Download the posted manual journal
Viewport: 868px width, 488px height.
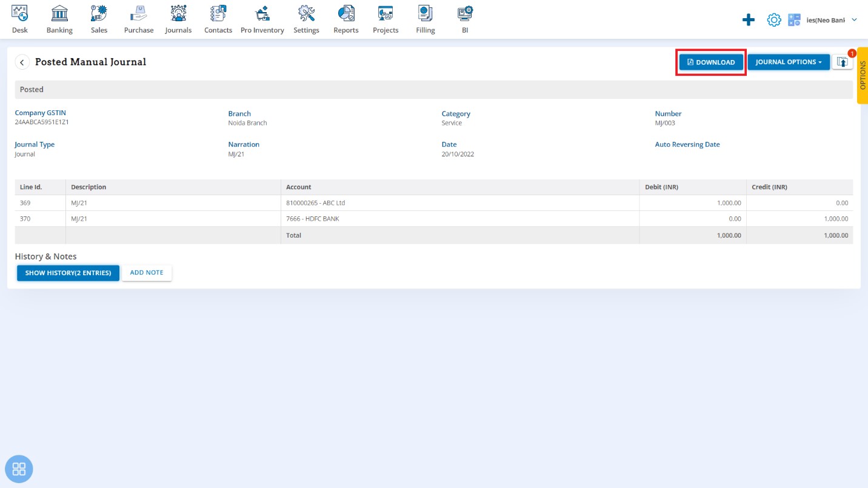(x=711, y=62)
